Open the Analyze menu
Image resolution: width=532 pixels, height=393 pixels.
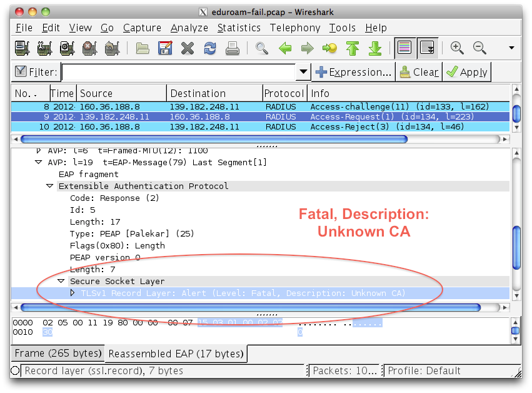[x=189, y=28]
